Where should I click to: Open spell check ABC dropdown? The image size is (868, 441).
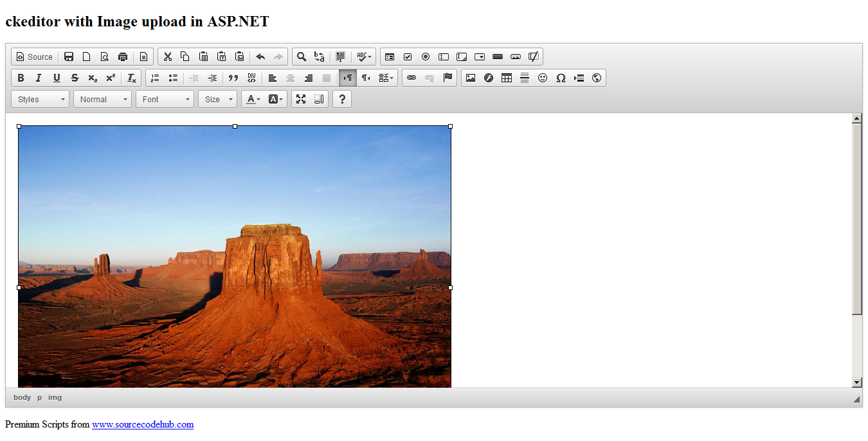click(365, 57)
